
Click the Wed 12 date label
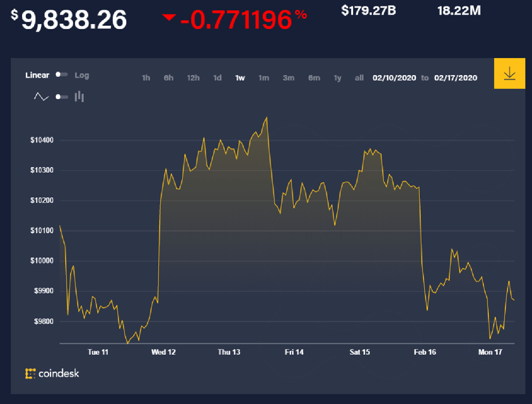coord(163,352)
